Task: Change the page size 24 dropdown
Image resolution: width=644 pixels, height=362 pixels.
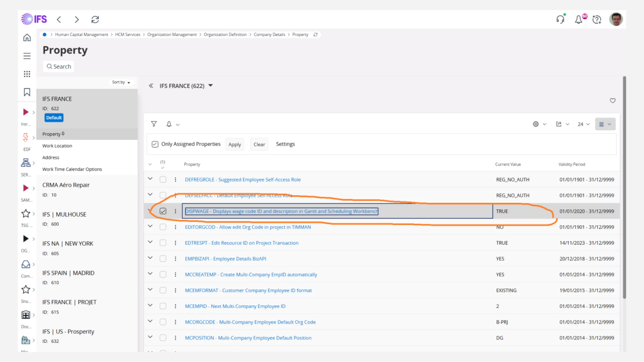Action: [584, 124]
